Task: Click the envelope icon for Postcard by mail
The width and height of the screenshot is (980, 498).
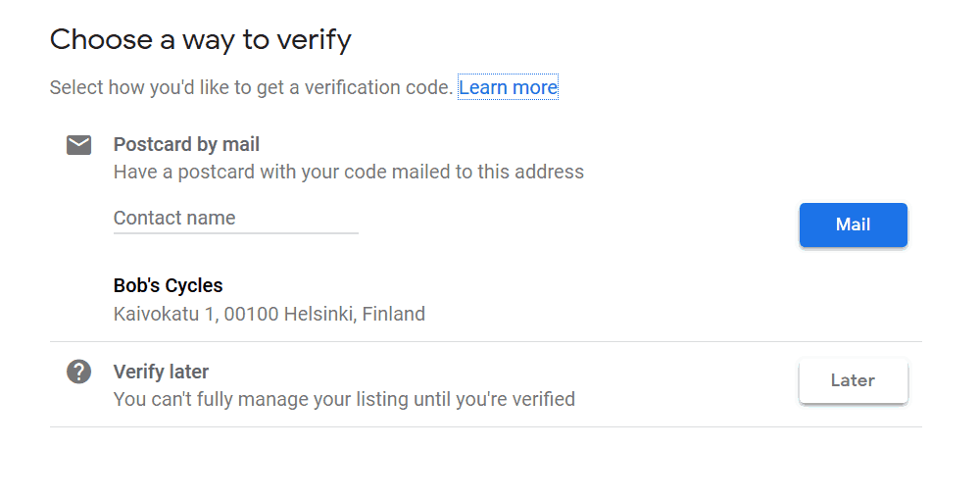Action: click(x=78, y=145)
